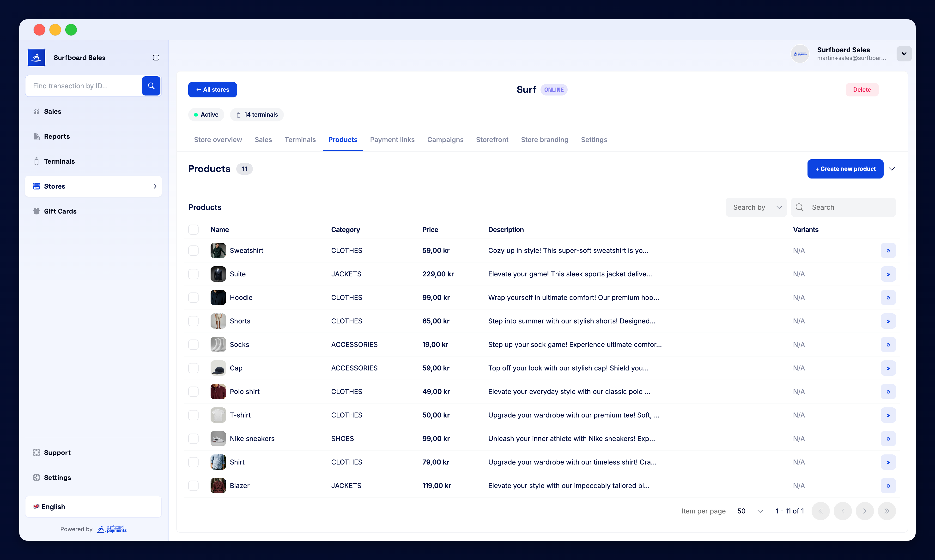The width and height of the screenshot is (935, 560).
Task: Open the Payment links tab
Action: pyautogui.click(x=392, y=140)
